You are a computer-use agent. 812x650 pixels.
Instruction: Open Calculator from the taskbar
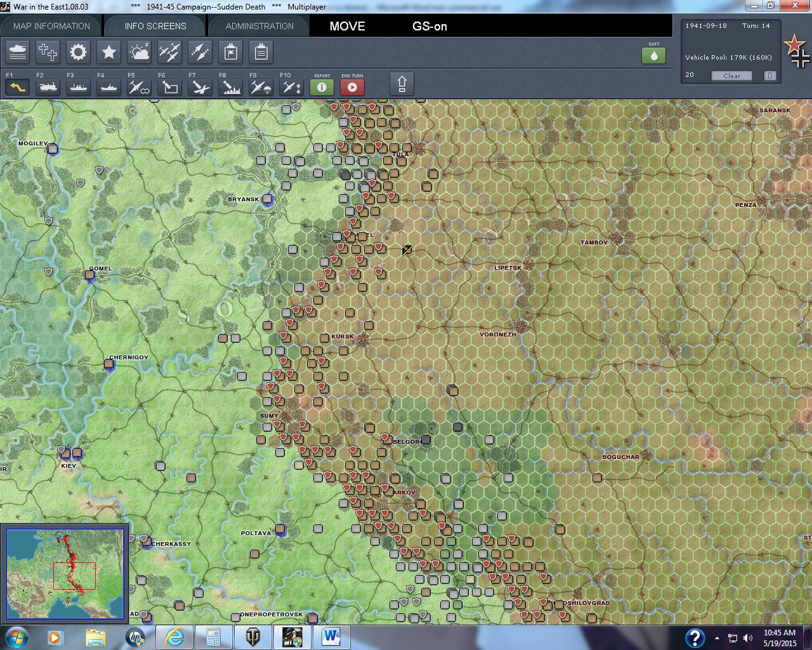click(213, 637)
